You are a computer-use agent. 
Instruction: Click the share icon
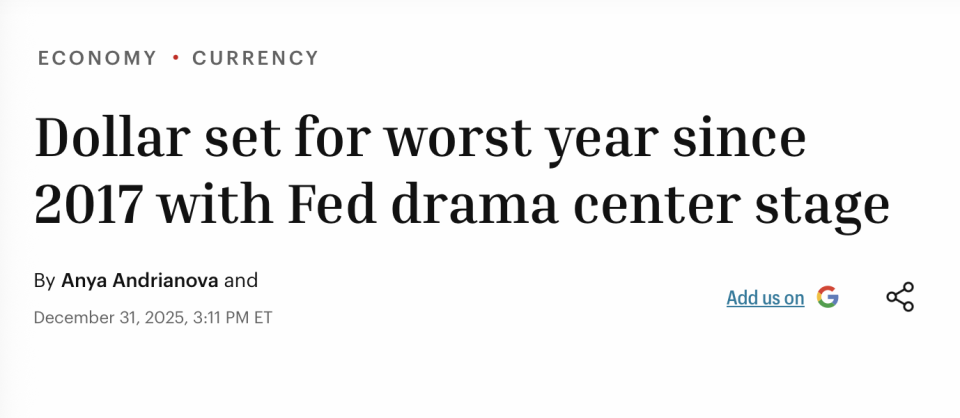pos(900,297)
